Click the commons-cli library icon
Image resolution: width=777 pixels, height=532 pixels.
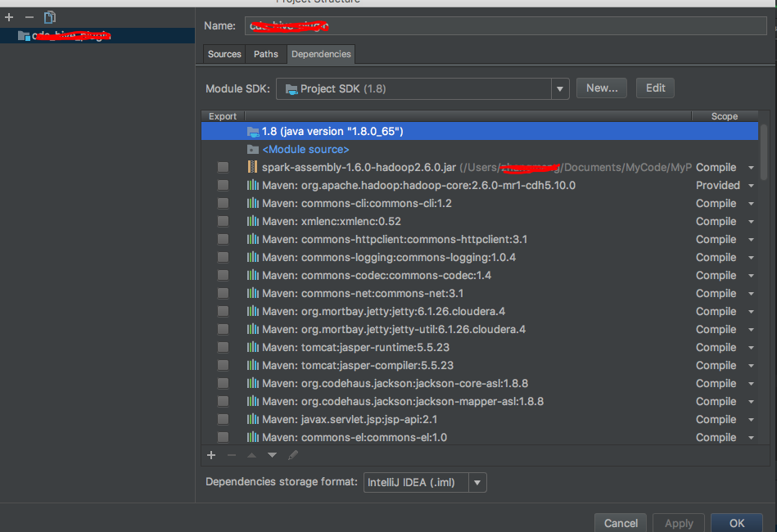253,203
